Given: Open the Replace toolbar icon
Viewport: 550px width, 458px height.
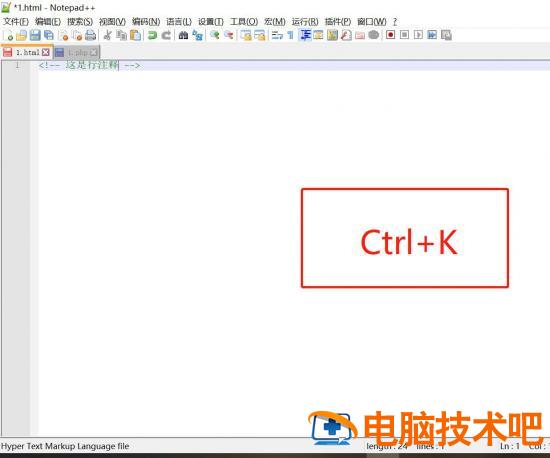Looking at the screenshot, I should coord(198,35).
